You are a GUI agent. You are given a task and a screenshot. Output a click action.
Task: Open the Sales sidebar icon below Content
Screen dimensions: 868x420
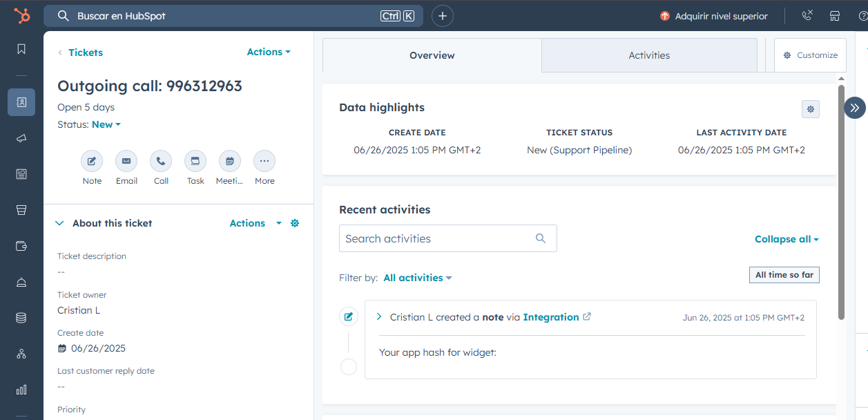click(x=21, y=210)
